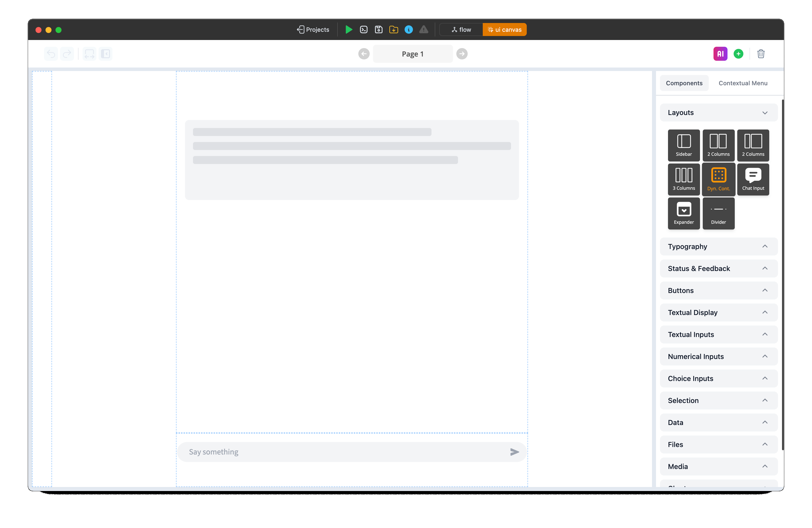Switch to flow view

(x=461, y=30)
